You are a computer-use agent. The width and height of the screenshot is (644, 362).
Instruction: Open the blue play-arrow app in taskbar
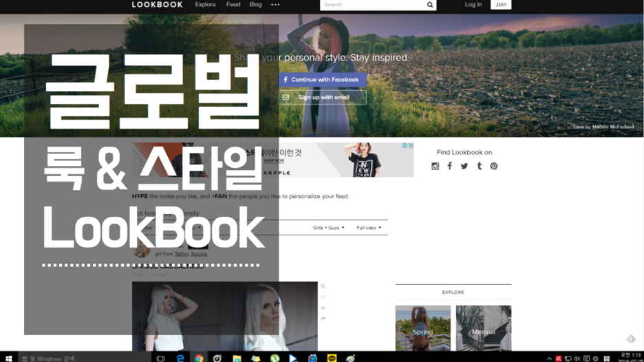(x=293, y=359)
